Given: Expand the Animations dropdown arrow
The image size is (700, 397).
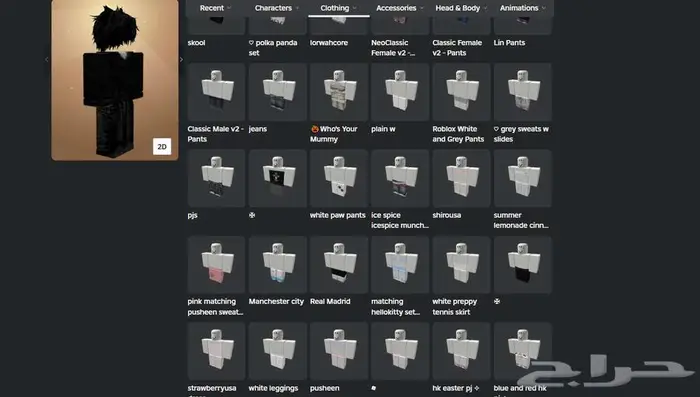Looking at the screenshot, I should point(544,8).
